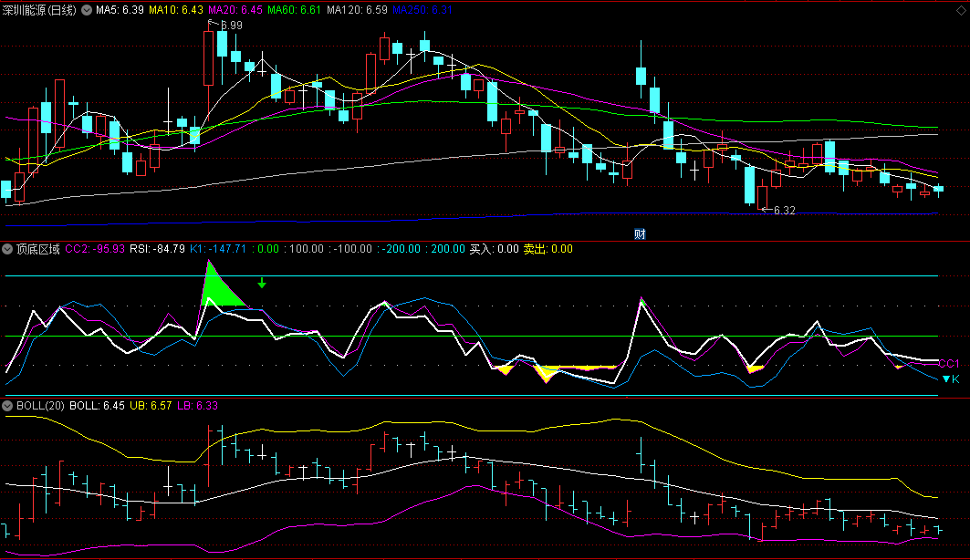
Task: Select the BOLL(20) indicator name
Action: pos(40,406)
